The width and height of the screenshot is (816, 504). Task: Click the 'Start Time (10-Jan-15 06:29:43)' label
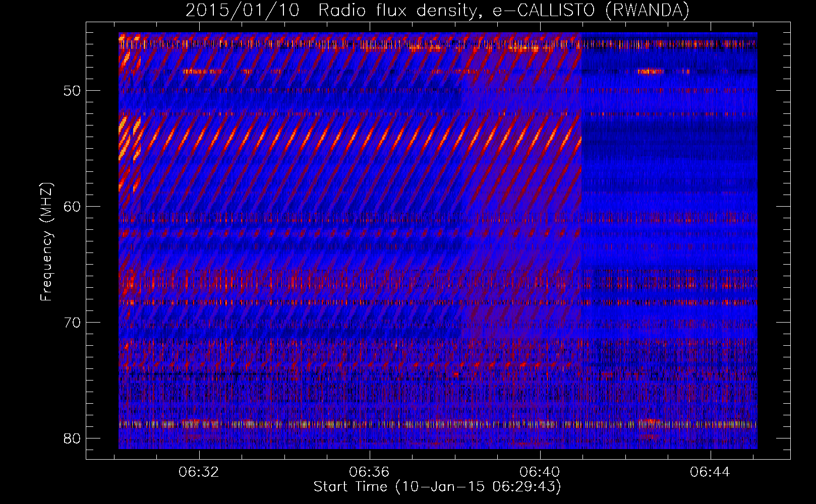pos(437,487)
